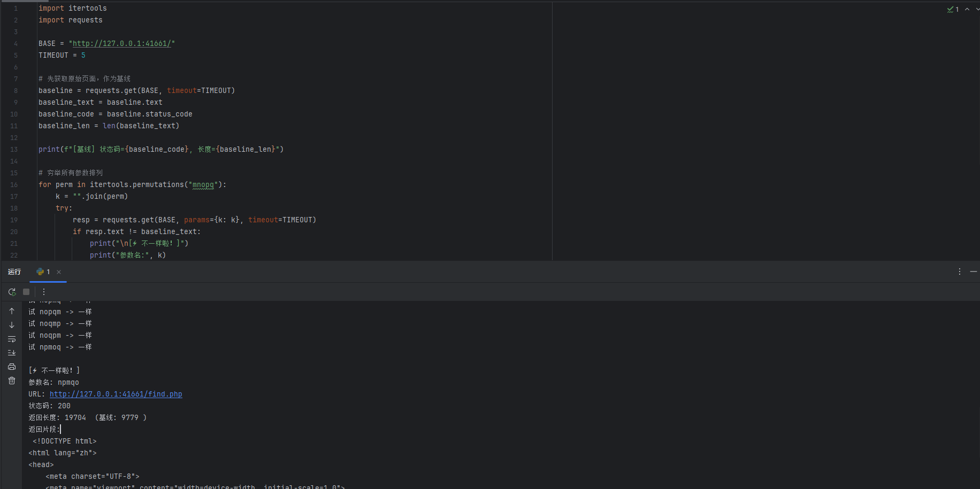
Task: Toggle soft-wrap in the console
Action: [12, 339]
